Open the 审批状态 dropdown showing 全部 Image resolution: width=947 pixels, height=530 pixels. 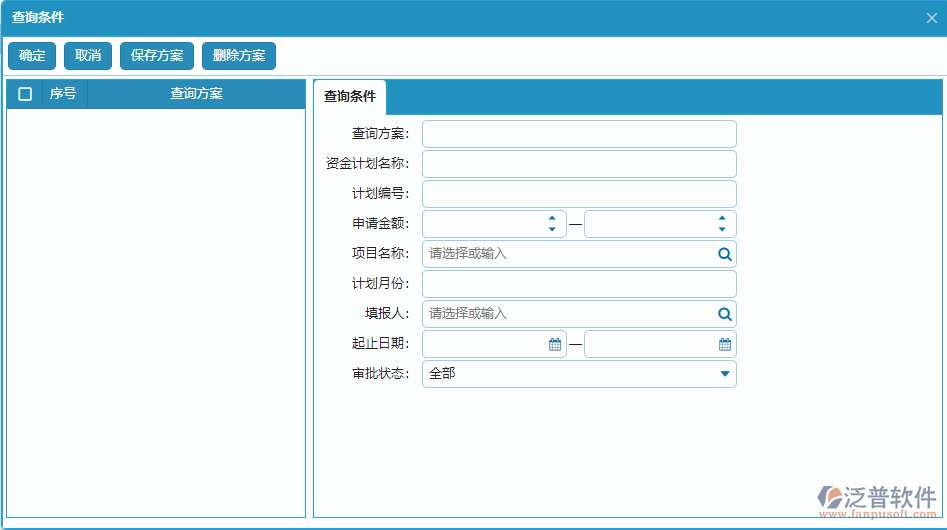click(x=579, y=374)
